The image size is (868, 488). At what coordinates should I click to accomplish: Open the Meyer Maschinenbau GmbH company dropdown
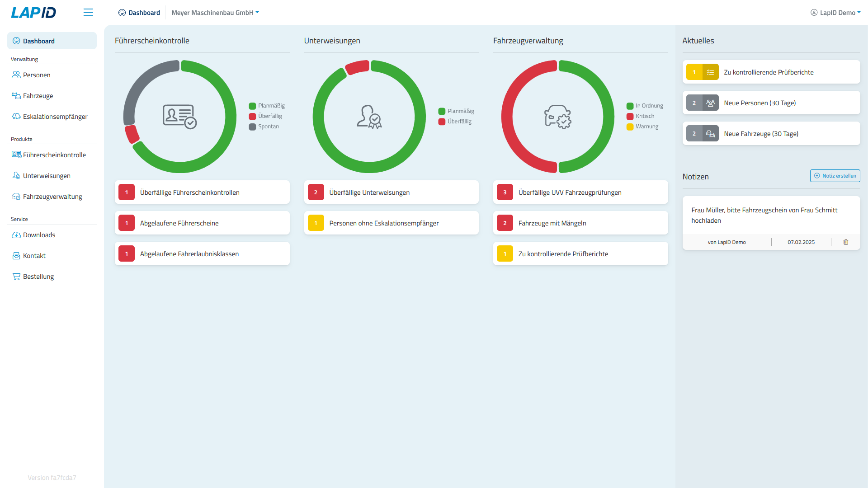pyautogui.click(x=215, y=13)
